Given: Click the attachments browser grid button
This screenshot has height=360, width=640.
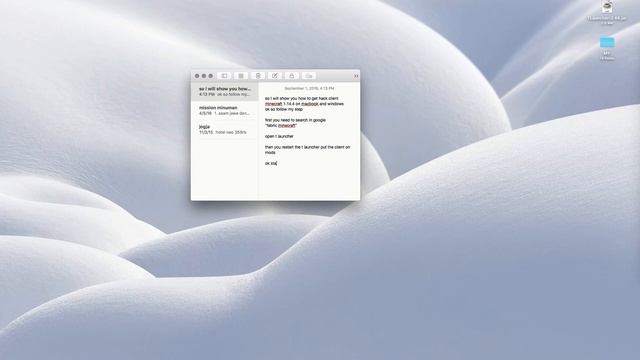Looking at the screenshot, I should click(241, 76).
